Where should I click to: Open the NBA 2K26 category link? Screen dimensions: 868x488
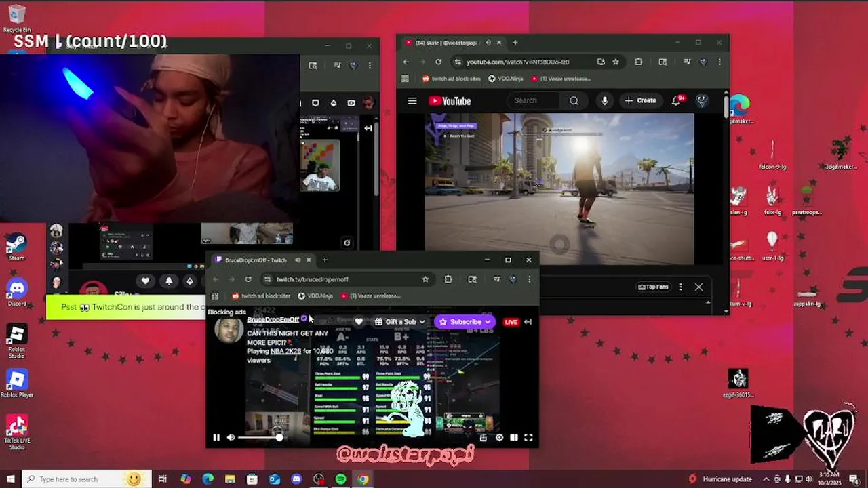(x=285, y=351)
